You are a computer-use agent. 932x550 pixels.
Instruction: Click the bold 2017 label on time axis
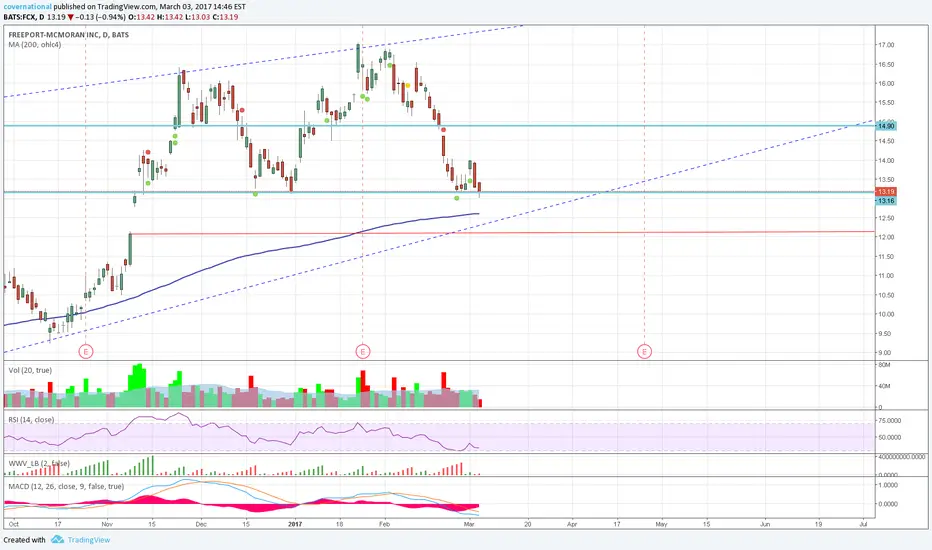click(x=295, y=524)
